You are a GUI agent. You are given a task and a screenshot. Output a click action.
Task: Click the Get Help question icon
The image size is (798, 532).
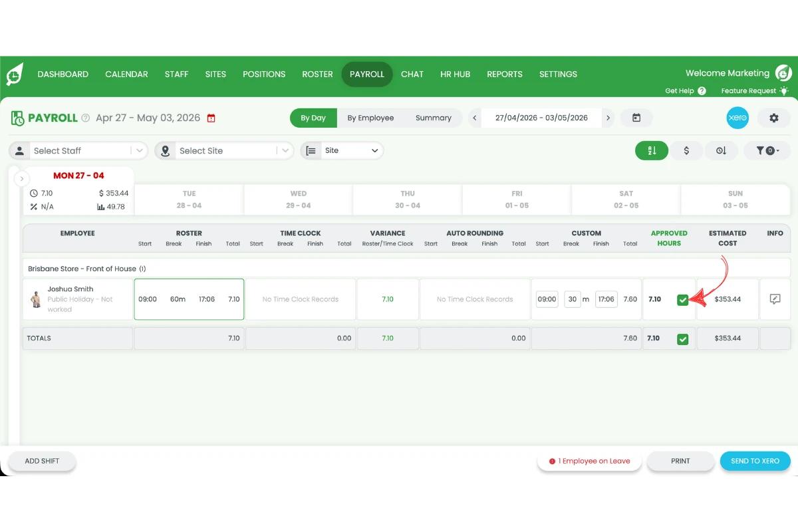coord(702,90)
